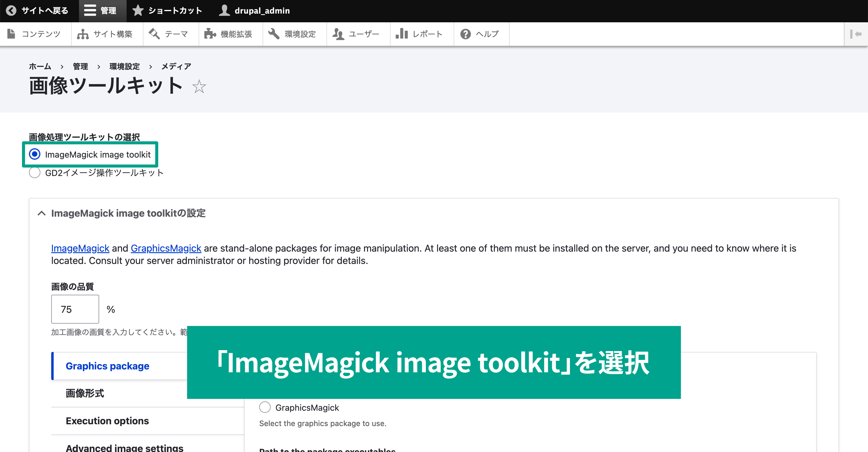Click the drupal_admin account label
Image resolution: width=868 pixels, height=452 pixels.
click(x=262, y=11)
